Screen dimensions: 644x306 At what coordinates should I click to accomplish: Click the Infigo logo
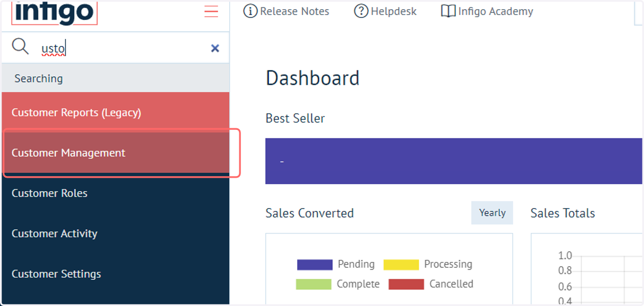[x=54, y=12]
